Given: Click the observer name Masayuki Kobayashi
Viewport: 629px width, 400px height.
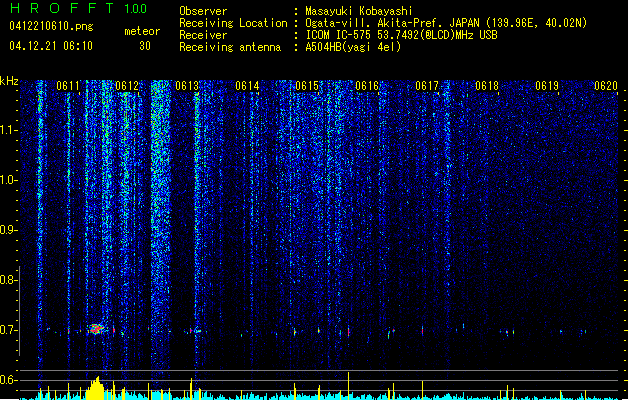Looking at the screenshot, I should pyautogui.click(x=359, y=11).
